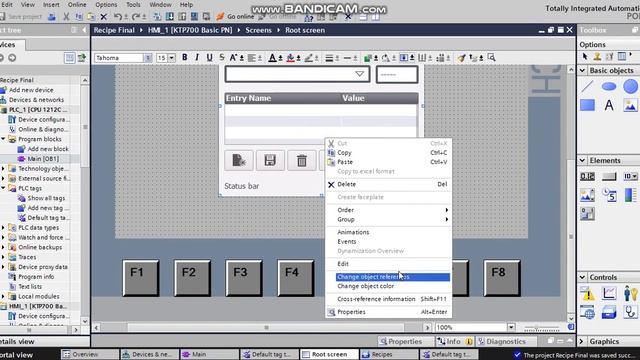
Task: Open the zoom level 100% dropdown
Action: pos(511,327)
